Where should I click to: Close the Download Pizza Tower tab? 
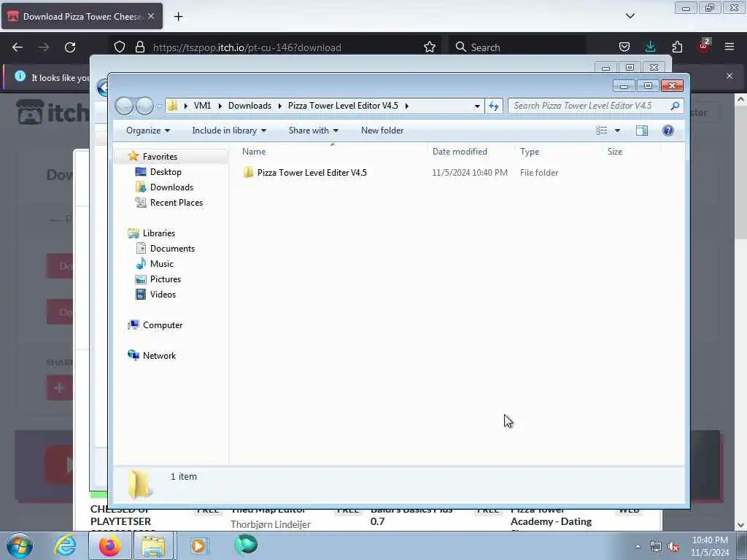point(151,16)
